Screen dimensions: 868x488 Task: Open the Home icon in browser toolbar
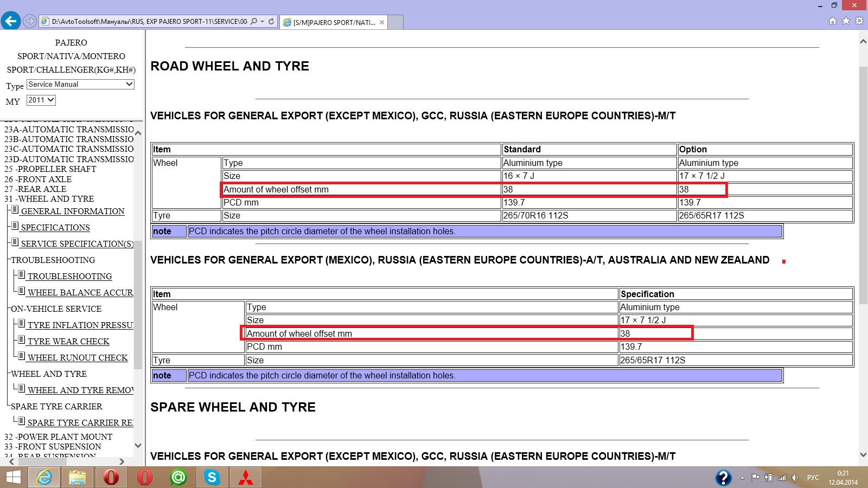[833, 21]
